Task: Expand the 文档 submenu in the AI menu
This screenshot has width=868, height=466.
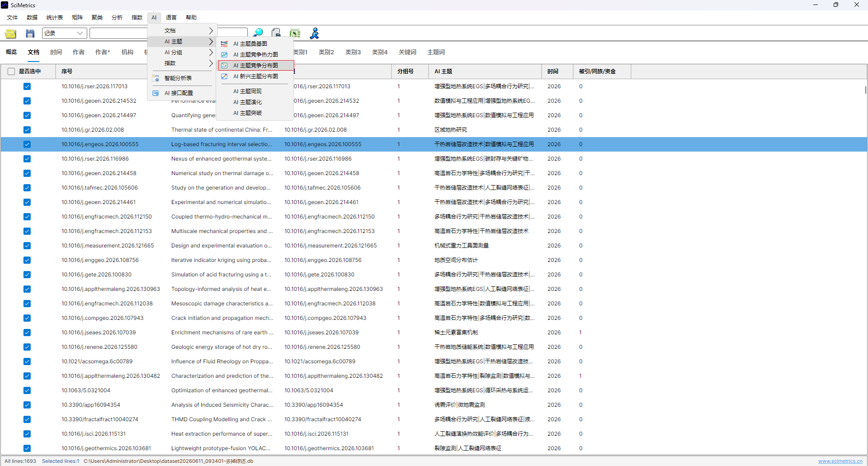Action: click(x=182, y=31)
